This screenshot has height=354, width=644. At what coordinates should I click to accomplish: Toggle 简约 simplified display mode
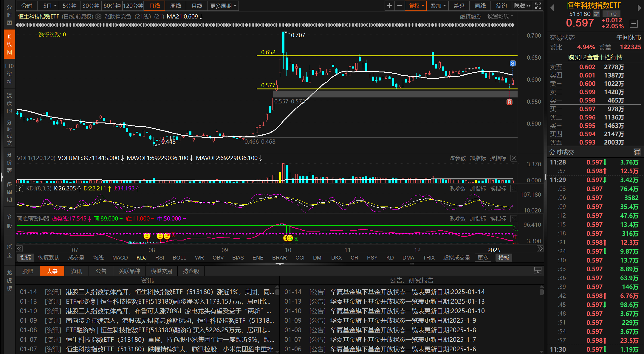pyautogui.click(x=501, y=5)
